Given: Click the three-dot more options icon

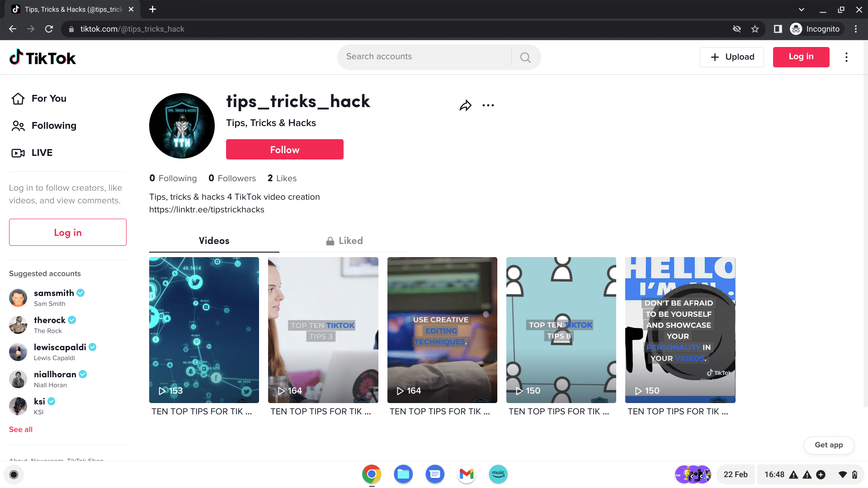Looking at the screenshot, I should 488,105.
